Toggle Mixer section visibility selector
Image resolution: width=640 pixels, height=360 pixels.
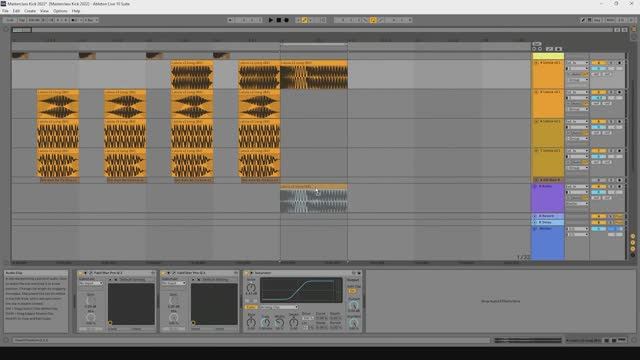pyautogui.click(x=633, y=249)
